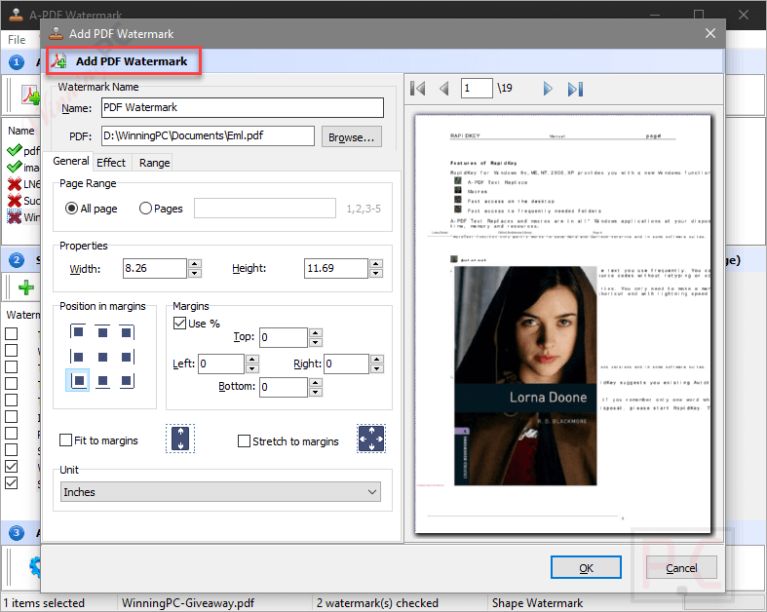Click '2 watermark(s) checked' status text
The width and height of the screenshot is (767, 612).
(377, 603)
